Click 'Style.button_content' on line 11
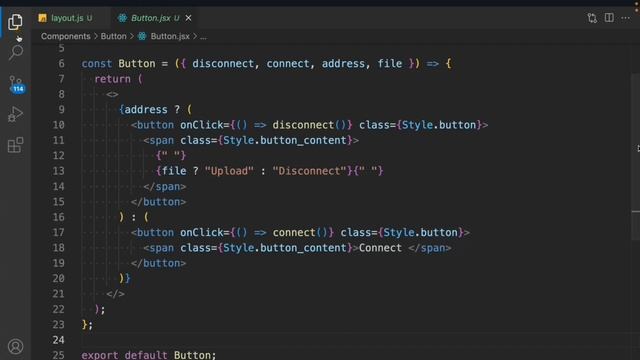The height and width of the screenshot is (360, 640). click(284, 140)
